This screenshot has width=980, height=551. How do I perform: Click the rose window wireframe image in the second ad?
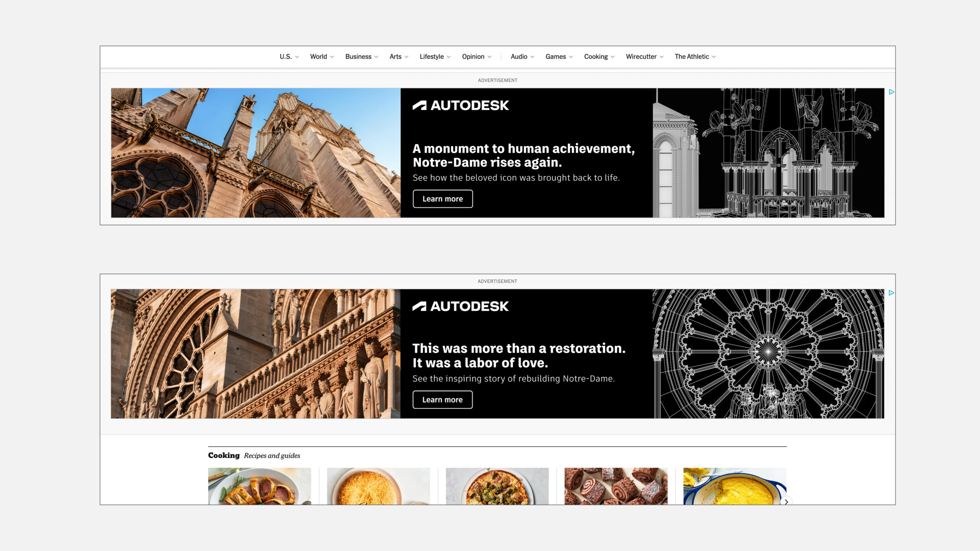tap(768, 354)
